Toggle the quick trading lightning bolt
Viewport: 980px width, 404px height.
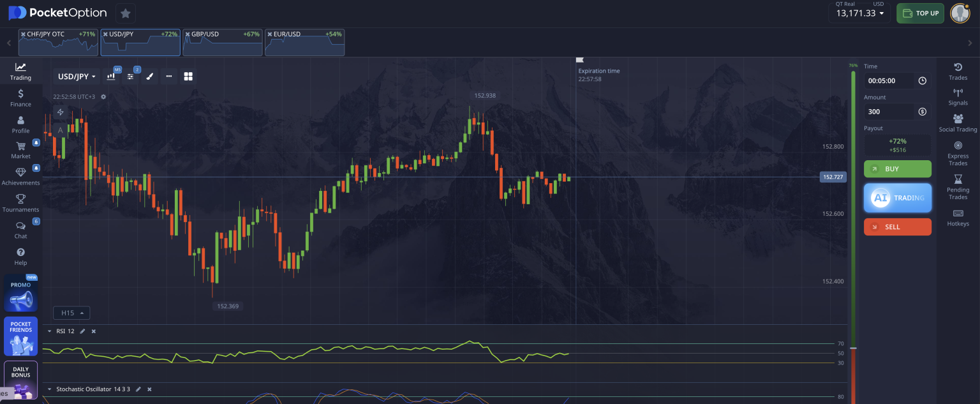(61, 112)
